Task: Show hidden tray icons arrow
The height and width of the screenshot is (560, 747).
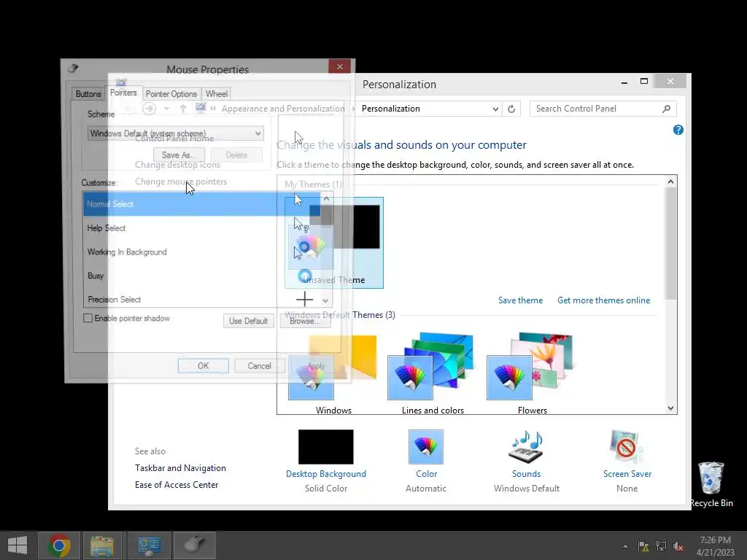Action: pyautogui.click(x=625, y=546)
